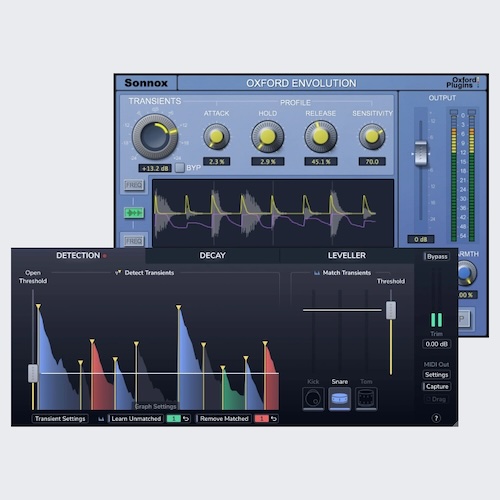Click the Sonnox brand logo
This screenshot has height=500, width=500.
146,83
